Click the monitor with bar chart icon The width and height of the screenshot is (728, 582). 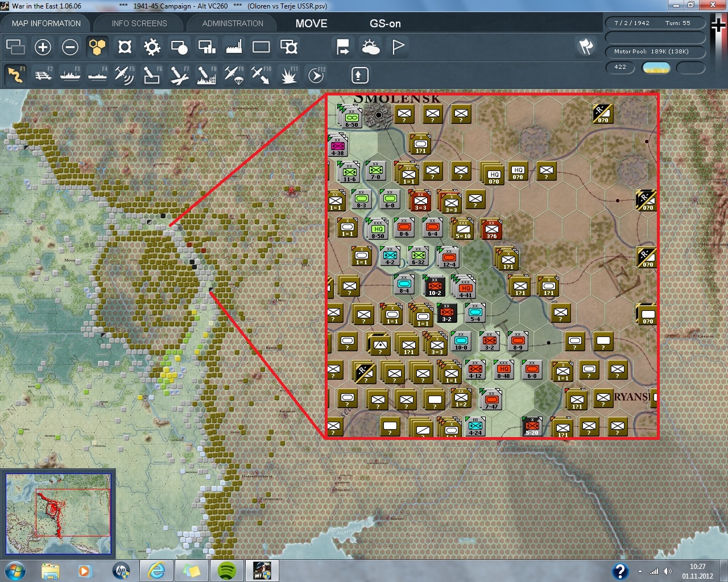pyautogui.click(x=206, y=47)
